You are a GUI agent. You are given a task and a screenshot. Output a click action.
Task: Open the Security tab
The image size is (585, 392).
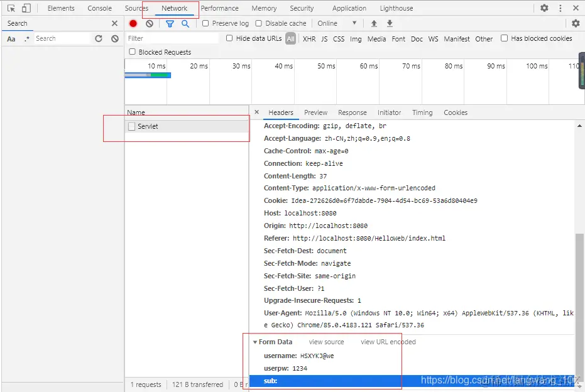click(x=302, y=8)
